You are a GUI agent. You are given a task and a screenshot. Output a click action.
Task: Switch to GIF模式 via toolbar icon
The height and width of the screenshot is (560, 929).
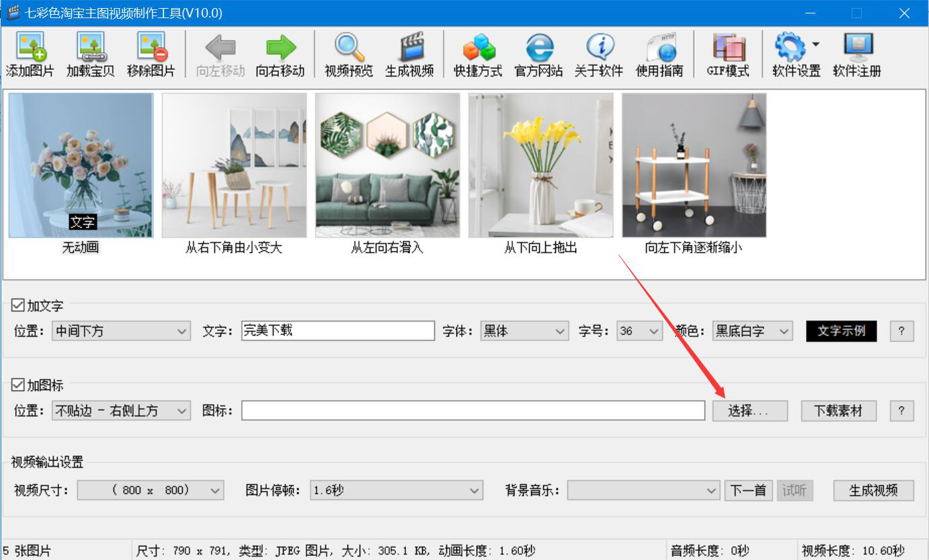coord(728,47)
